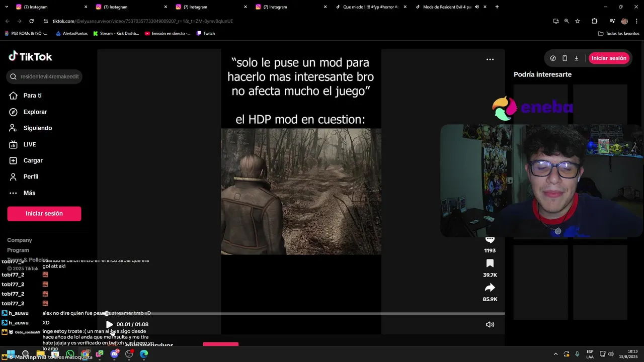Click the microphone icon in system tray
Screen dimensions: 644x362
[577, 354]
